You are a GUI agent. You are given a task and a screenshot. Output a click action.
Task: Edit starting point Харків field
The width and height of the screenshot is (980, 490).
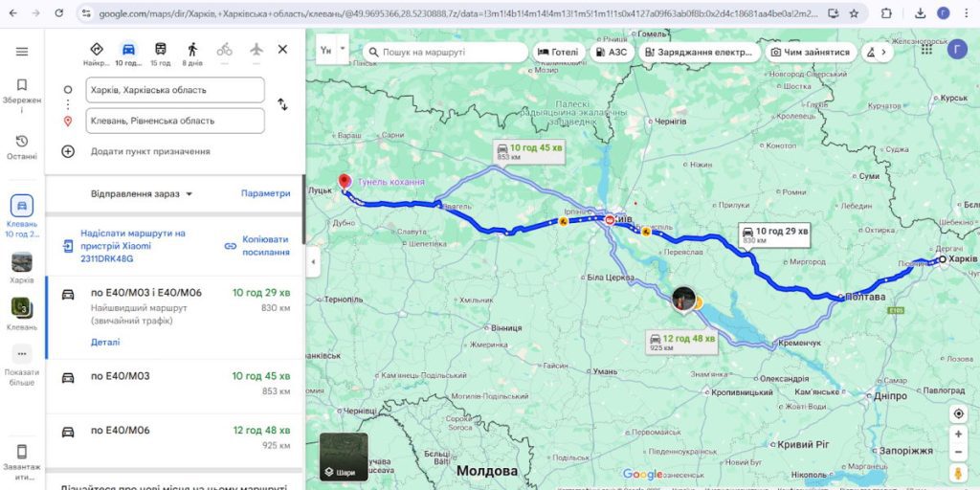point(175,90)
